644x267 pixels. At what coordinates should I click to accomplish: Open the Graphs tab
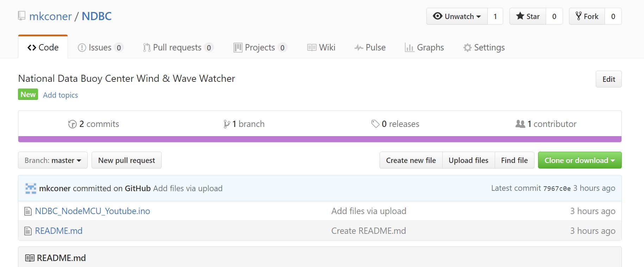(424, 47)
